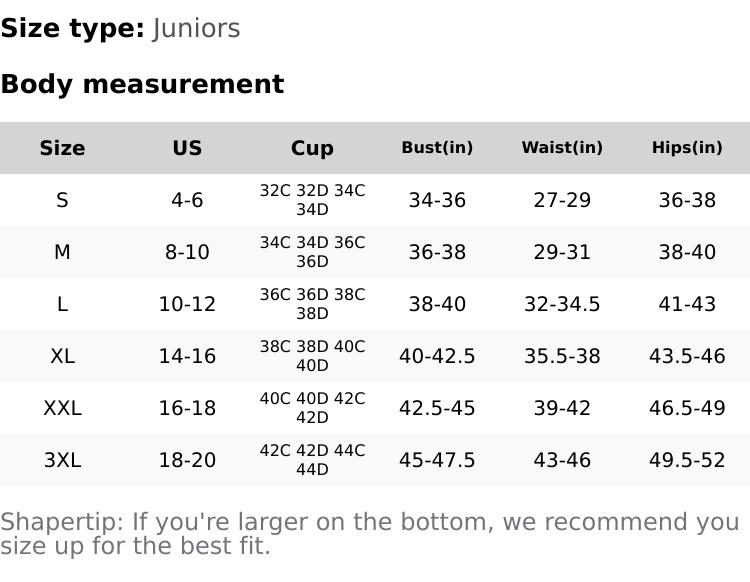The height and width of the screenshot is (582, 750).
Task: Click the 4-6 US size cell
Action: (x=187, y=200)
